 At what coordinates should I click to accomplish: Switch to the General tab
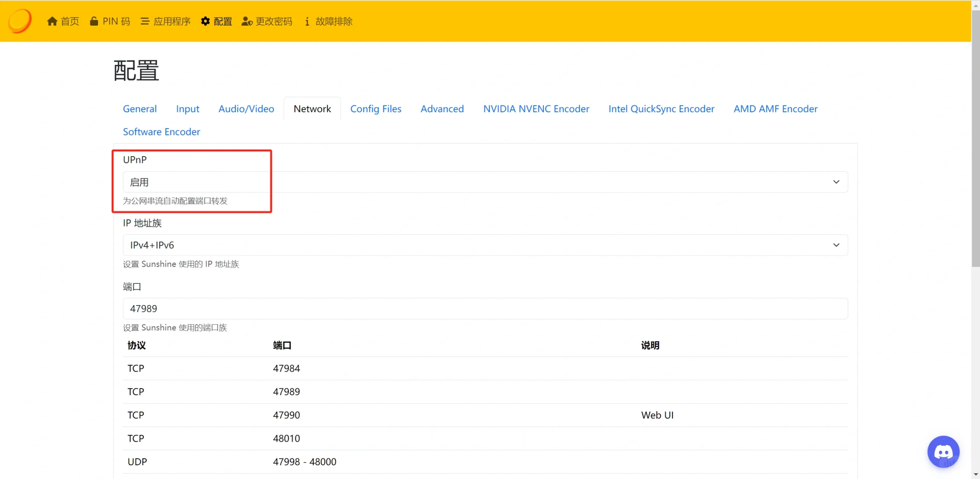140,109
